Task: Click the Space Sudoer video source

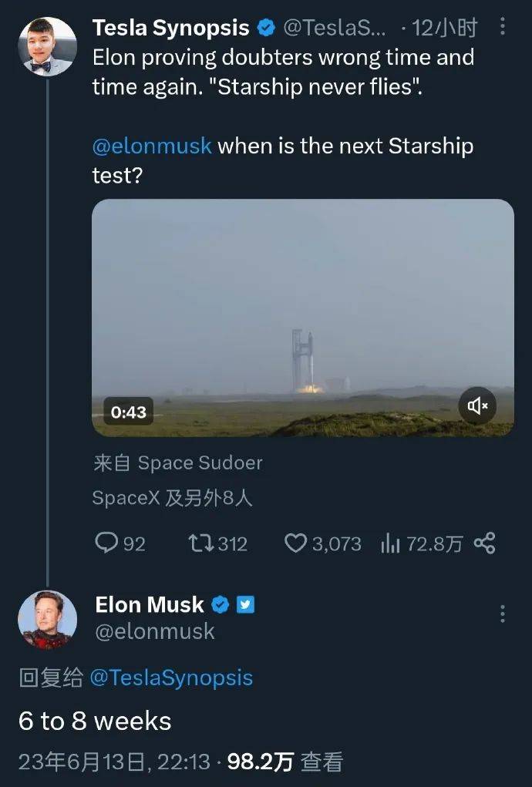Action: point(200,462)
